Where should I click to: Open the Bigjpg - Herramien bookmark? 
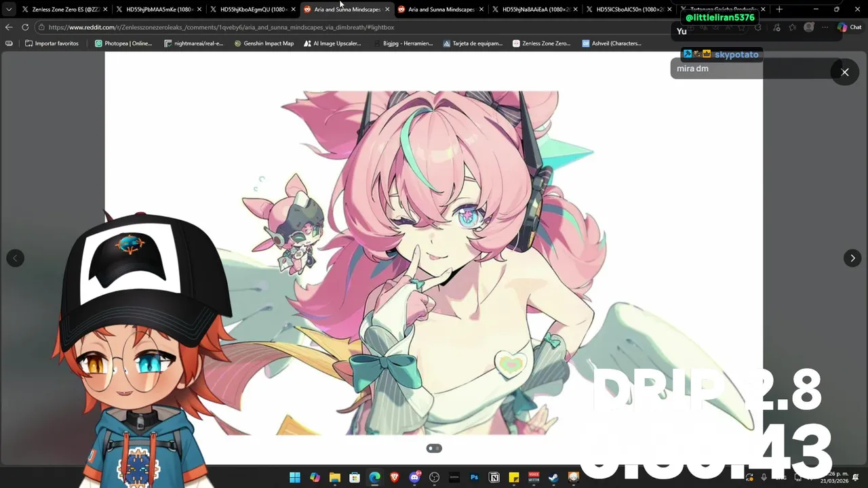(x=403, y=43)
